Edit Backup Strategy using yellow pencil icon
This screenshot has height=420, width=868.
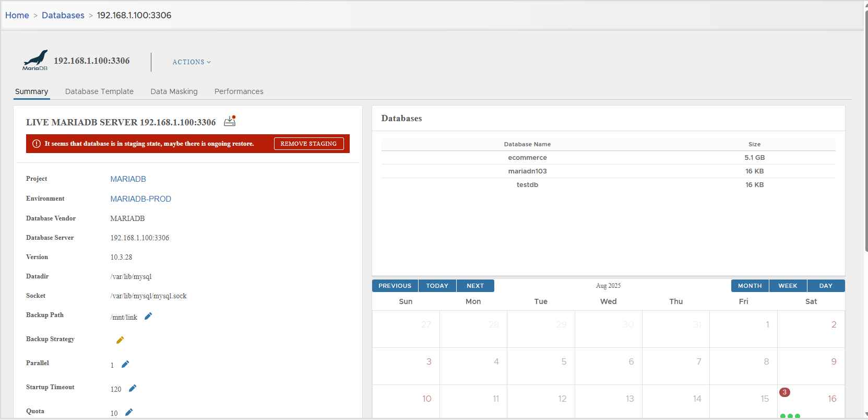click(120, 340)
